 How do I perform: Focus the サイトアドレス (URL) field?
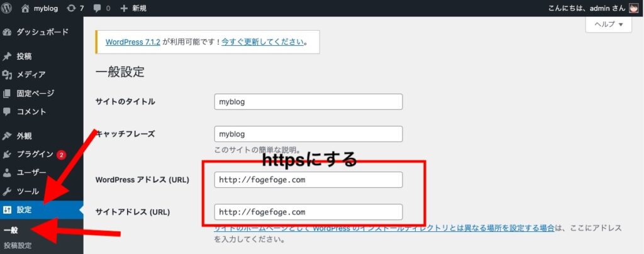(308, 212)
